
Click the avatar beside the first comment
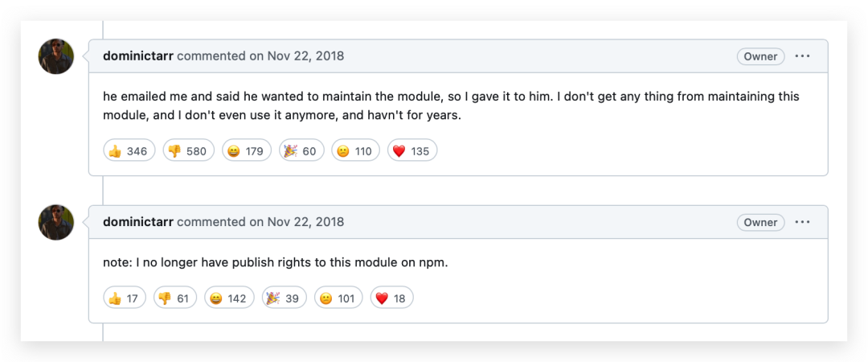coord(56,56)
